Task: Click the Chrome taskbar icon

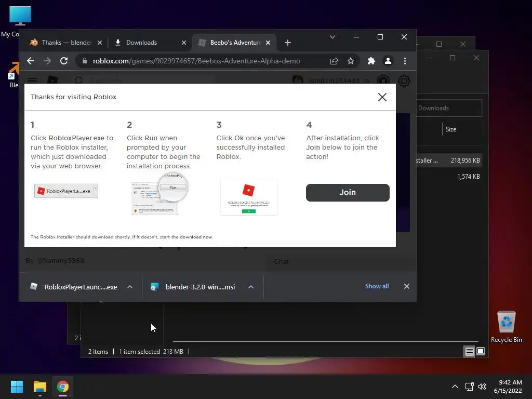Action: [63, 387]
